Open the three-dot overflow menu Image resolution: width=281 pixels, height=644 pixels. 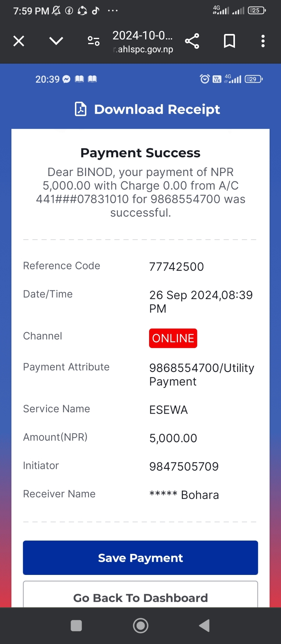pyautogui.click(x=263, y=41)
